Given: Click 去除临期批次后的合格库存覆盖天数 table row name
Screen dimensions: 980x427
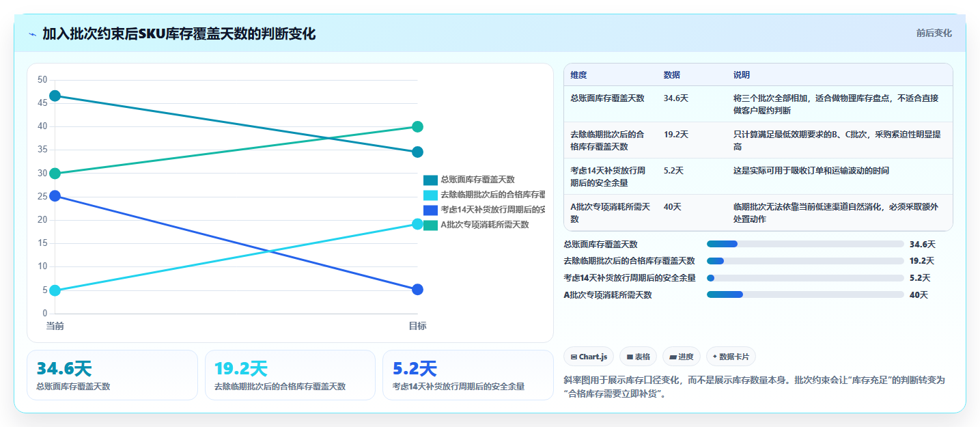Looking at the screenshot, I should point(607,141).
